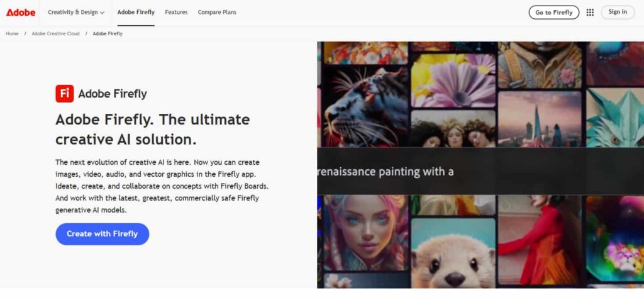This screenshot has width=644, height=300.
Task: Expand Creativity & Design menu
Action: coord(76,13)
